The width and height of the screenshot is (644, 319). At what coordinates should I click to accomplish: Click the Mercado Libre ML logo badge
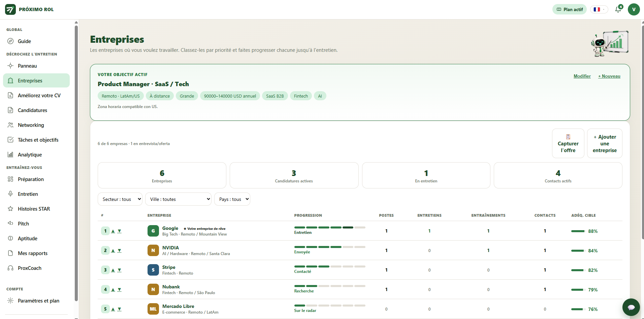[x=153, y=309]
